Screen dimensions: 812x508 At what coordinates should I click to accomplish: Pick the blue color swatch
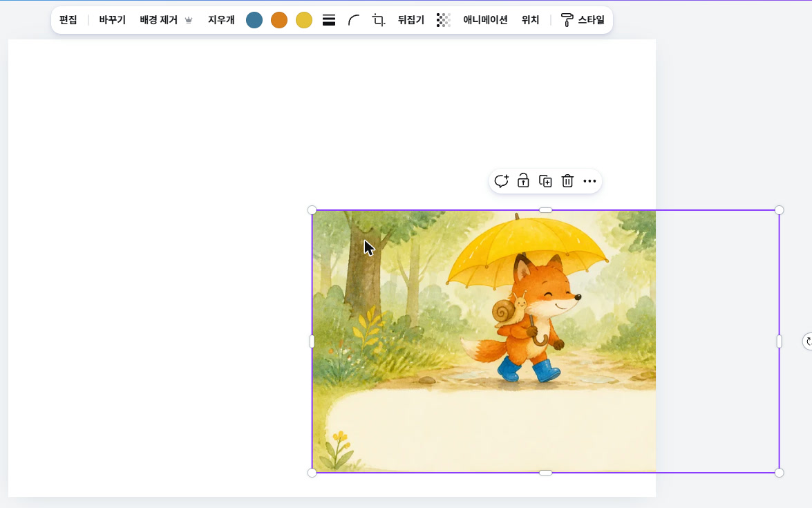pos(254,20)
